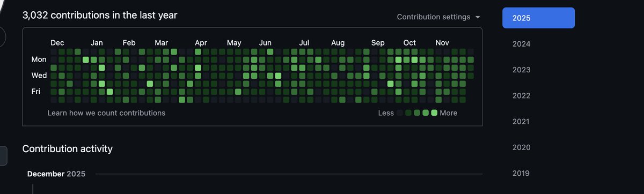Screen dimensions: 644x194
Task: Click the Jun month label
Action: (265, 43)
